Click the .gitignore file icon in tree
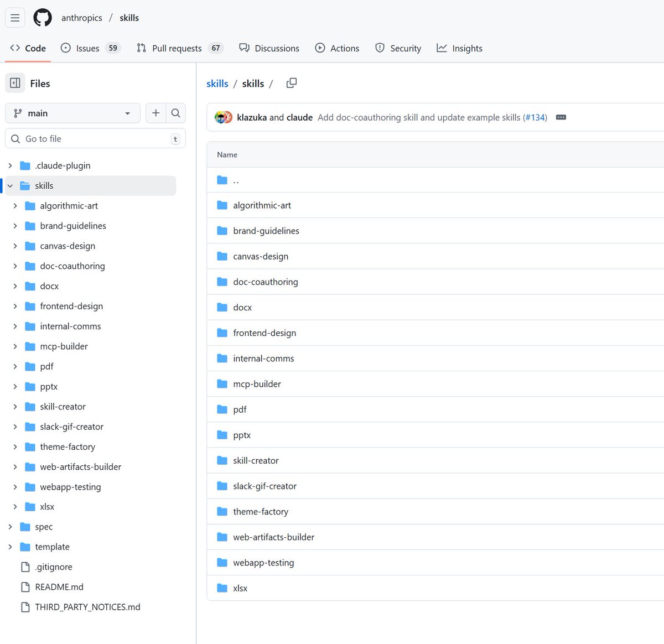664x644 pixels. pos(25,567)
